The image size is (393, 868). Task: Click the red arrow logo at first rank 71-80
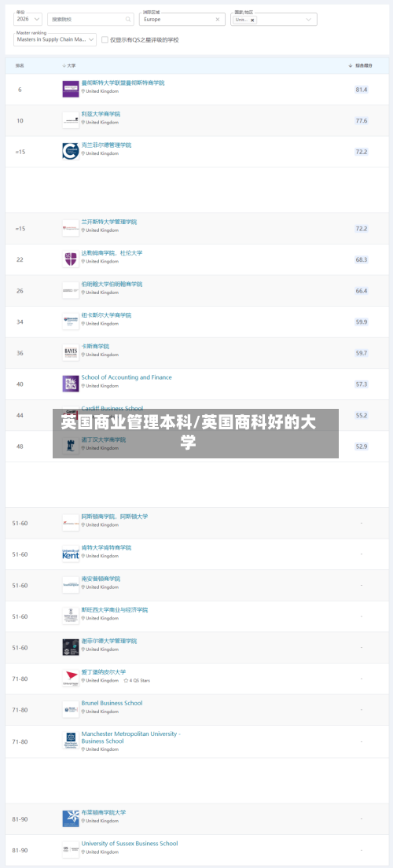tap(71, 678)
